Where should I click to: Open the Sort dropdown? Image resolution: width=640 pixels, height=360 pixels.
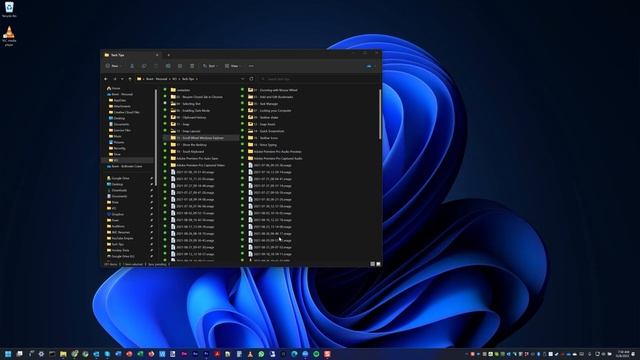click(210, 66)
